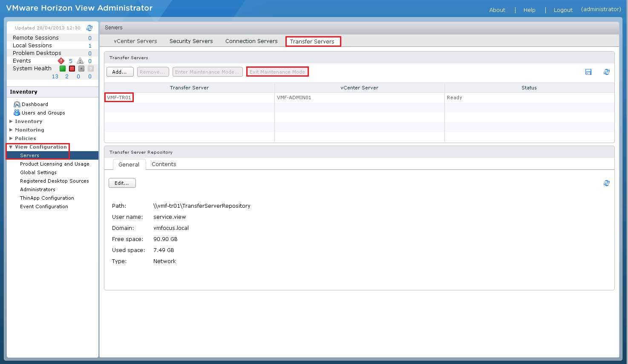The image size is (628, 364).
Task: Select the VMF-TR01 transfer server row
Action: [119, 97]
